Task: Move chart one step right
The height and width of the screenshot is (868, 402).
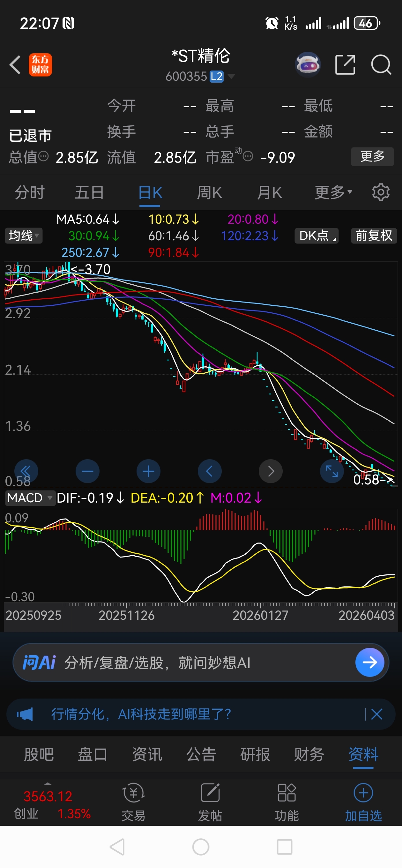Action: click(x=271, y=471)
